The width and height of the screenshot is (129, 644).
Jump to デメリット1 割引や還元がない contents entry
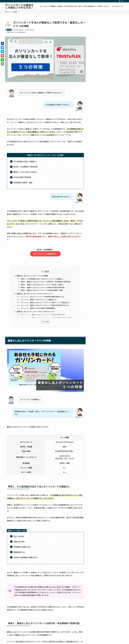(x=43, y=315)
